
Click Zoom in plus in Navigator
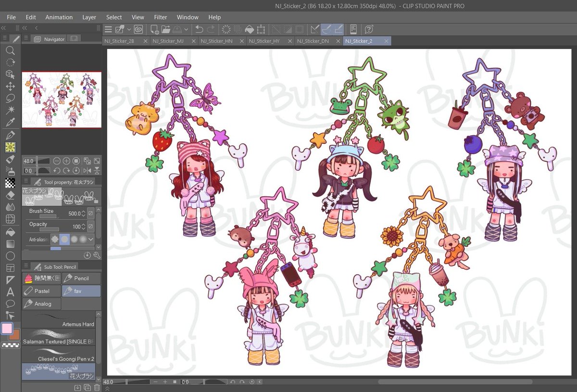[66, 161]
